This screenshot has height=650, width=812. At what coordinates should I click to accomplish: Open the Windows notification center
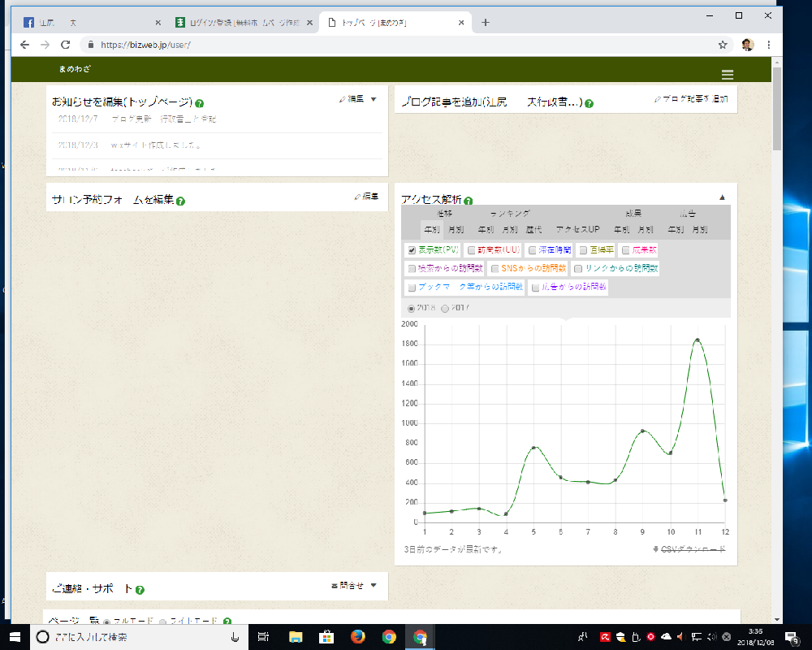(x=791, y=638)
